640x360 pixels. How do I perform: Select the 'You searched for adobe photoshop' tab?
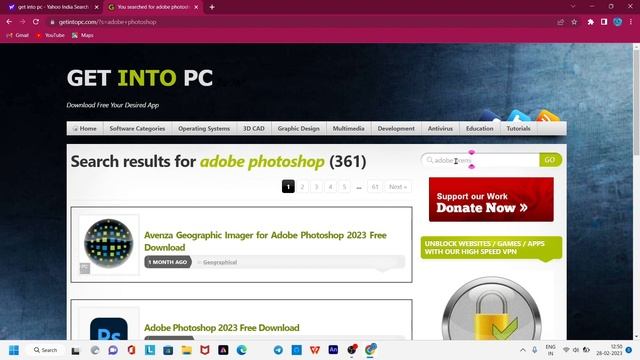[x=153, y=7]
